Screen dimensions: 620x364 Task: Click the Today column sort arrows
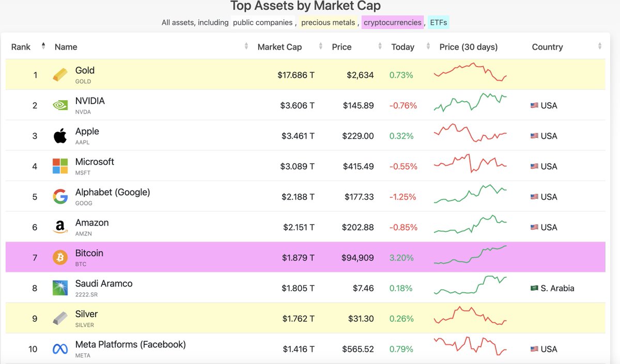427,46
